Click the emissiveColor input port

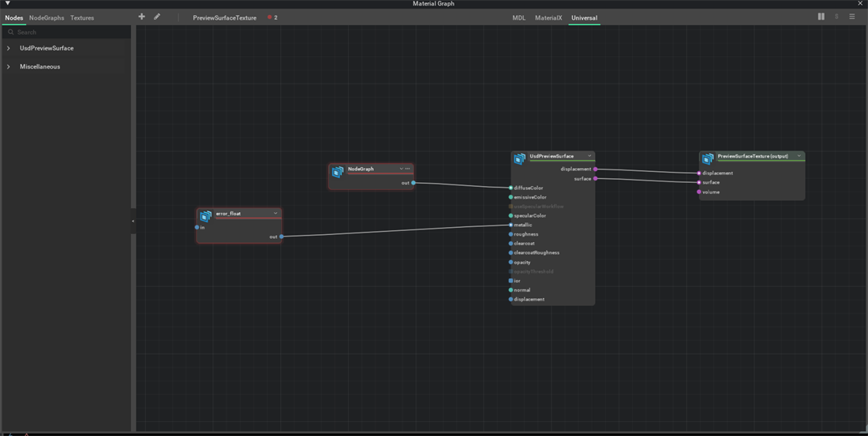click(x=511, y=197)
